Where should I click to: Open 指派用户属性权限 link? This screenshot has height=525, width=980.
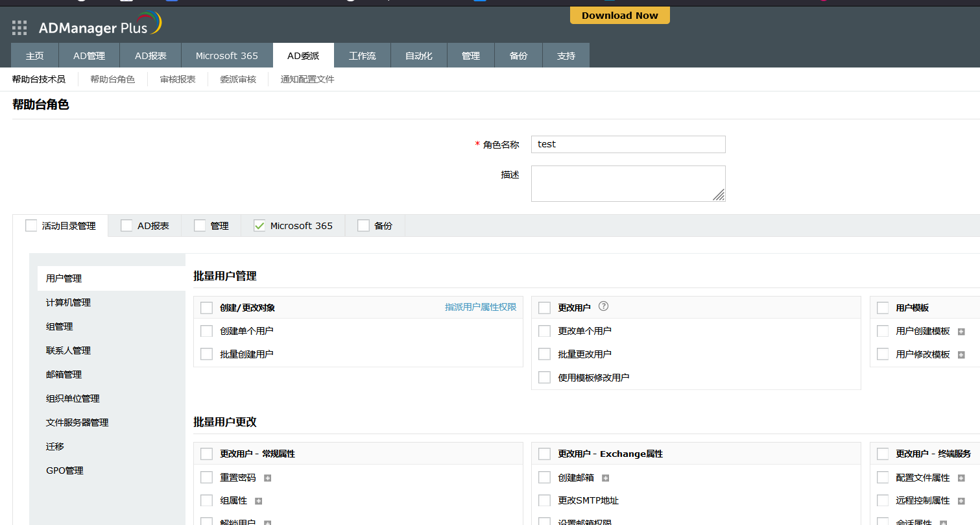480,307
